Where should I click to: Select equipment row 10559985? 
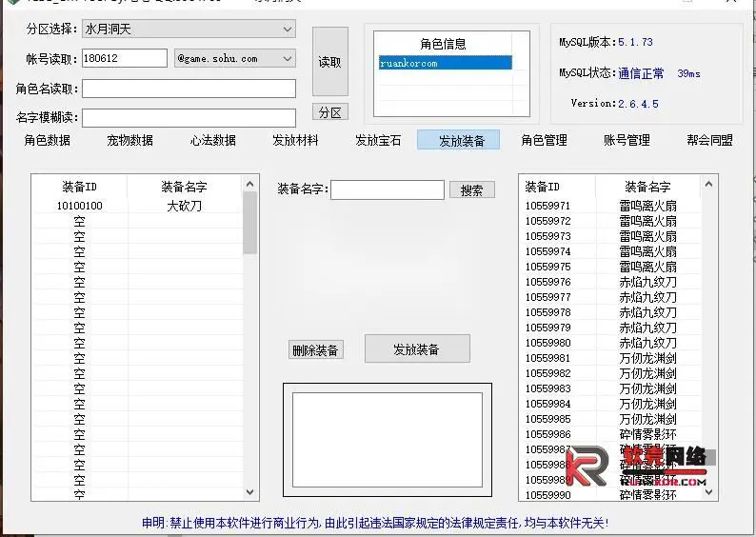pos(611,419)
